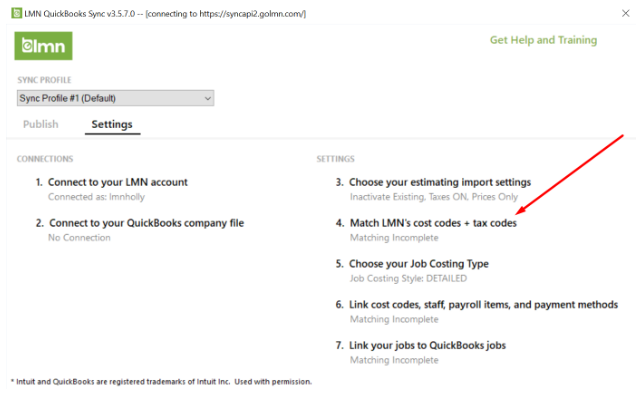The width and height of the screenshot is (637, 402).
Task: Open the Sync Profile dropdown
Action: point(115,98)
